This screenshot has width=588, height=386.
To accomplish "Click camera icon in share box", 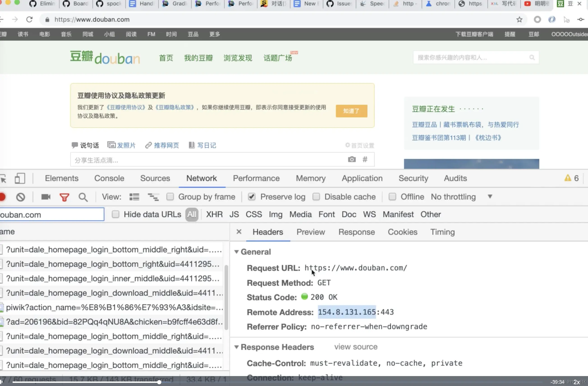I will (x=351, y=160).
